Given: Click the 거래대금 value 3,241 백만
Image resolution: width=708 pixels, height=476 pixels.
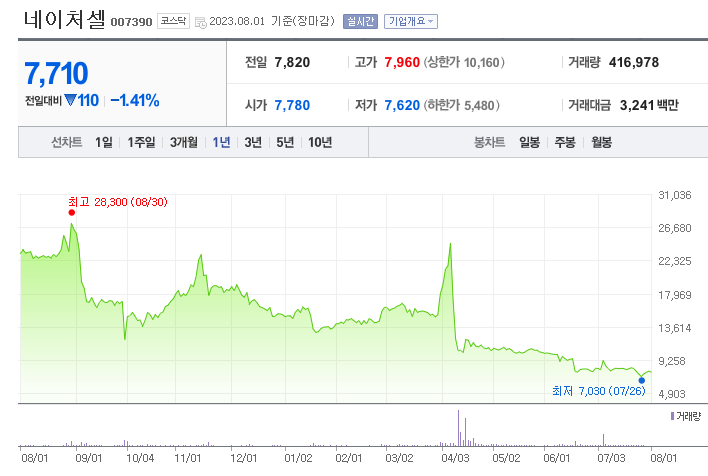Looking at the screenshot, I should click(x=649, y=105).
